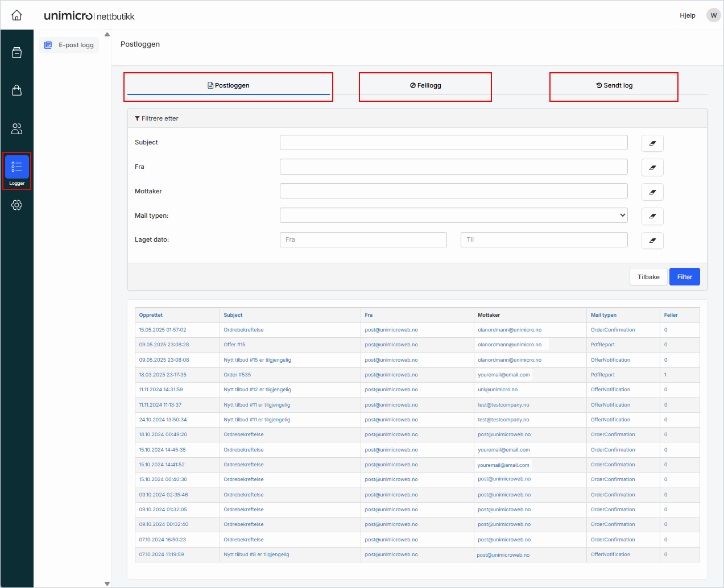This screenshot has width=724, height=588.
Task: Open the products archive sidebar icon
Action: tap(16, 53)
